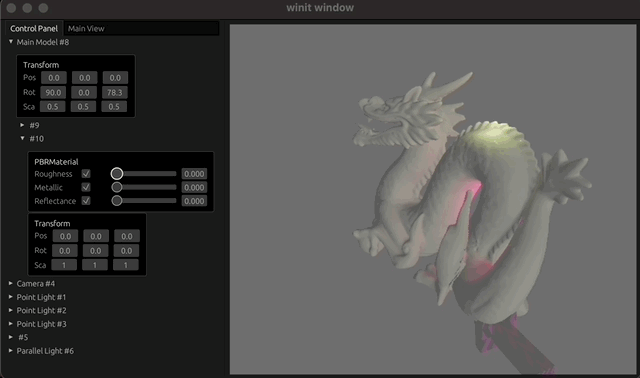Click Main Model Sca Y field 0.5

83,107
